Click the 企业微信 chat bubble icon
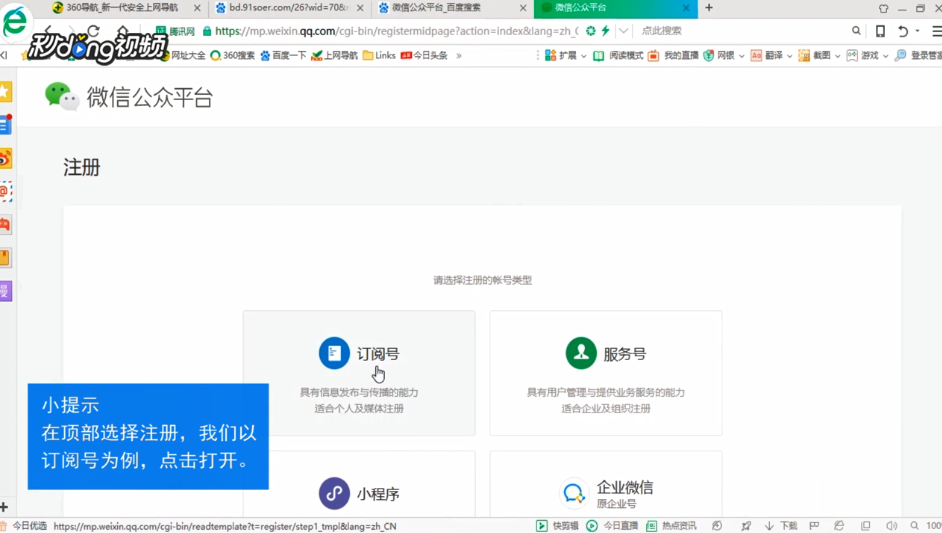942x533 pixels. coord(574,493)
